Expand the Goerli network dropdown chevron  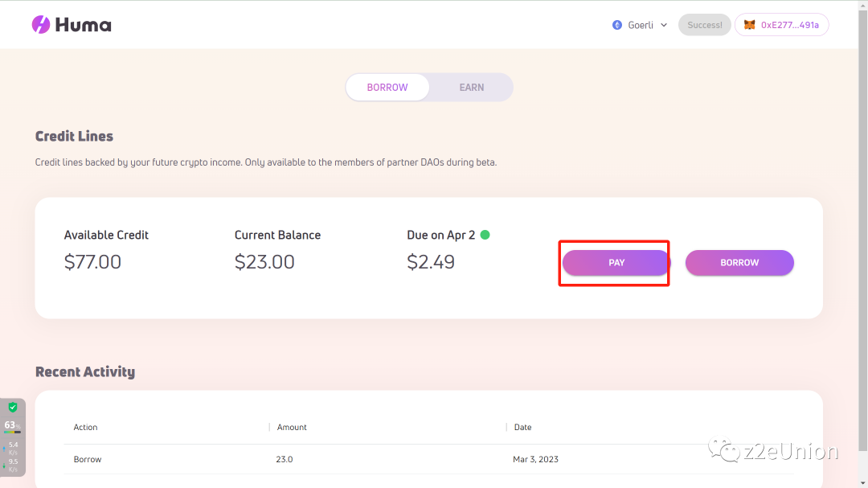tap(664, 25)
